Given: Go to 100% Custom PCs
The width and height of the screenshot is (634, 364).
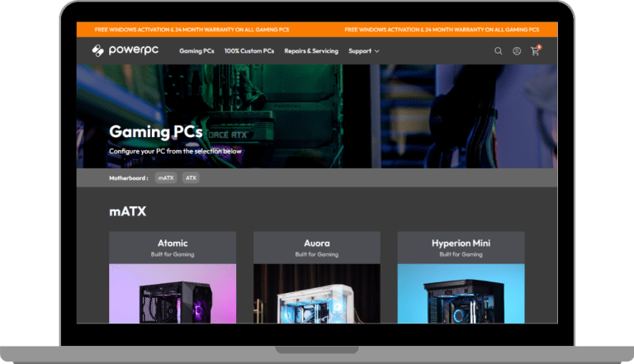Looking at the screenshot, I should point(249,51).
